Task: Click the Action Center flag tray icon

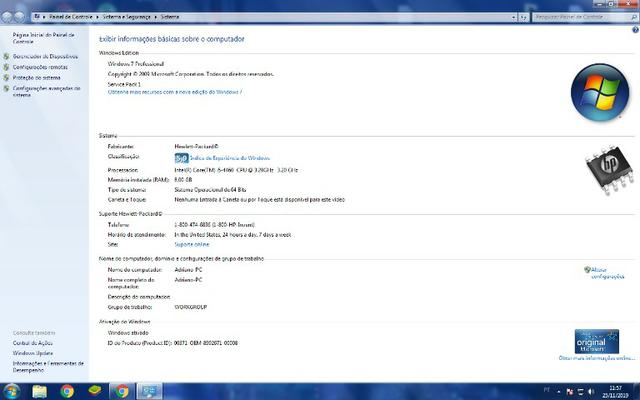Action: click(x=570, y=392)
